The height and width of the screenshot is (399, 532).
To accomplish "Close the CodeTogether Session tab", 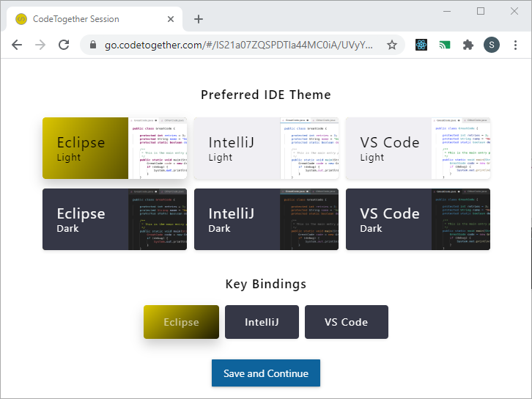I will tap(171, 19).
